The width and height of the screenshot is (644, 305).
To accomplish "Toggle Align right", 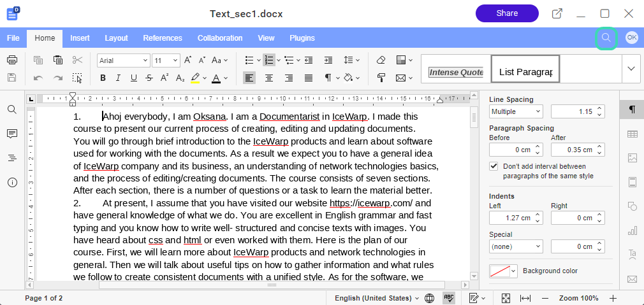I will (x=289, y=78).
